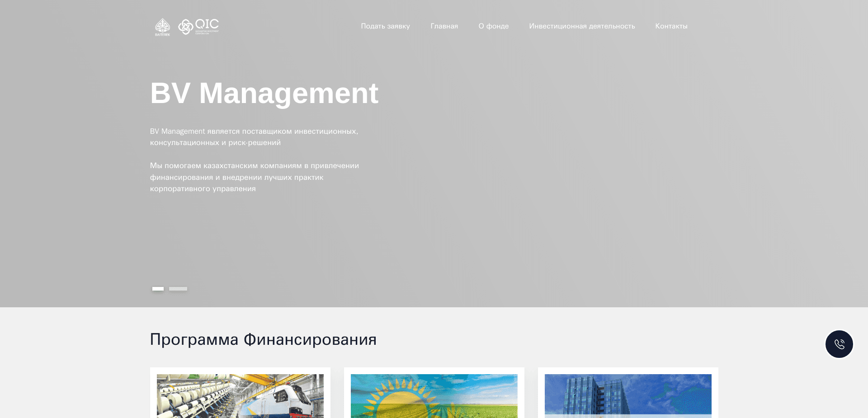Open the phone call floating button
Screen dimensions: 868x418
point(839,344)
